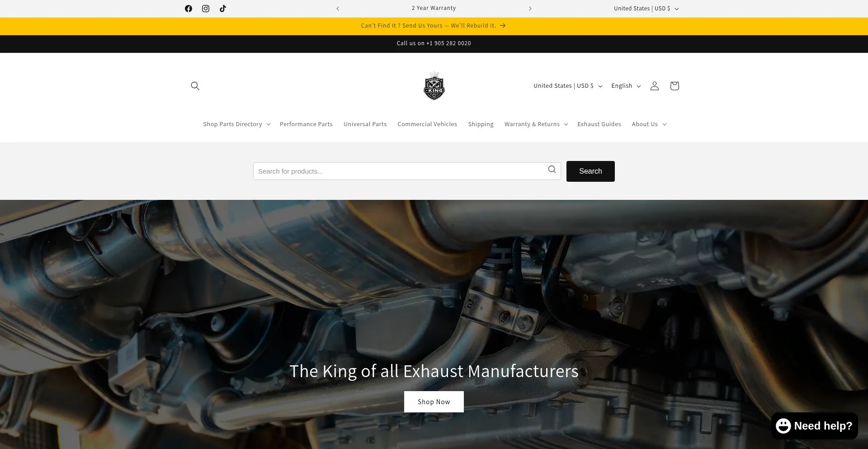Open Commercial Vehicles menu item
Screen dimensions: 868x449
coord(427,124)
